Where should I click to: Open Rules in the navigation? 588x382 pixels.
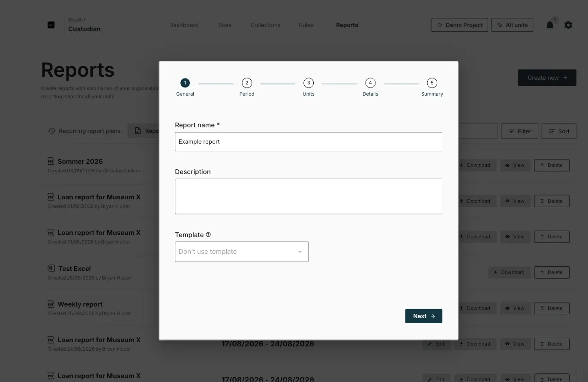point(306,25)
